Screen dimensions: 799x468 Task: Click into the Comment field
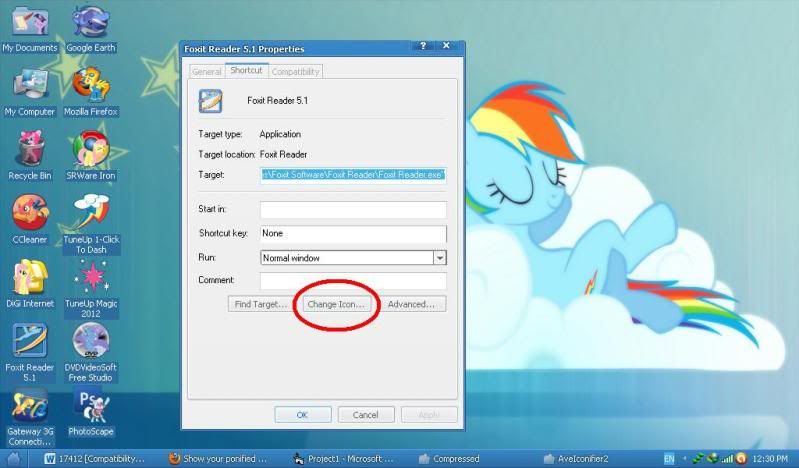(353, 280)
